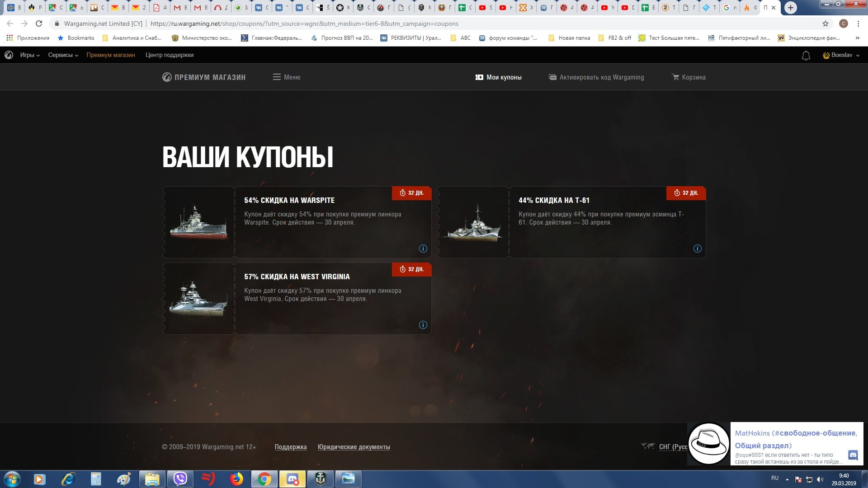Expand the Сервисы dropdown
The height and width of the screenshot is (488, 868).
[x=63, y=55]
